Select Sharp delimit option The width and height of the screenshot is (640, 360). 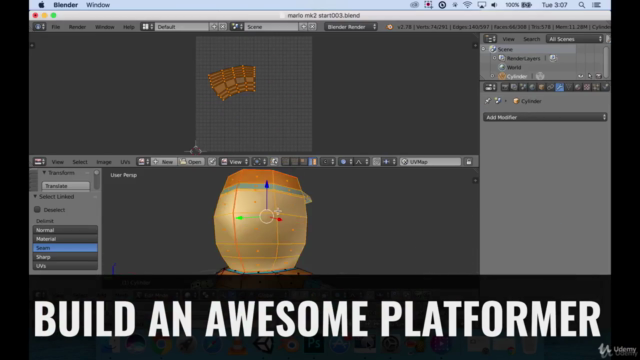pos(65,257)
